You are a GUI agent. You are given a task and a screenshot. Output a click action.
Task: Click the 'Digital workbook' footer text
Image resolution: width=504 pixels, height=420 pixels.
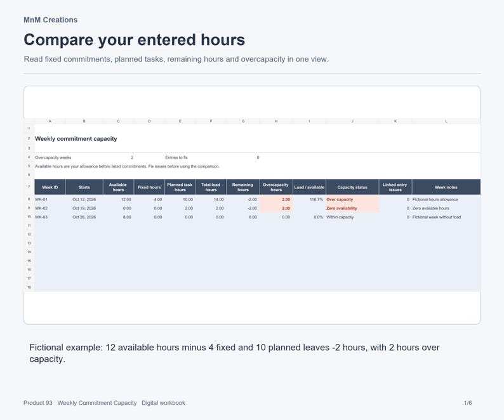point(163,403)
